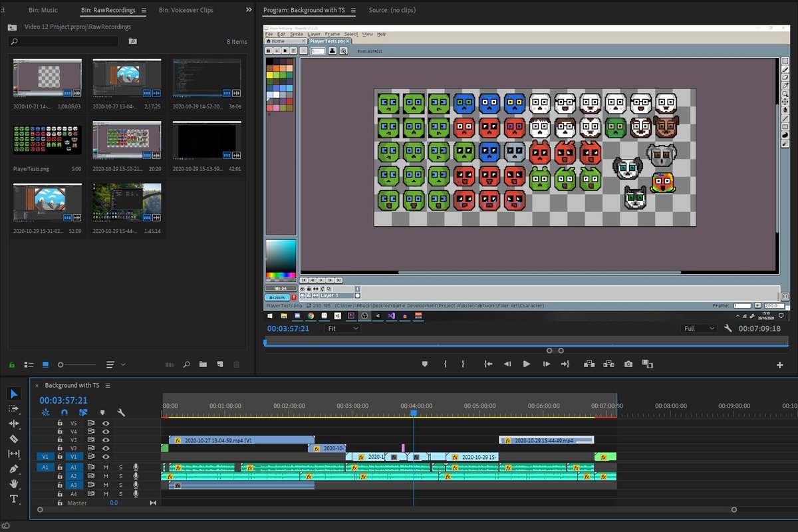Select the Selection arrow tool
This screenshot has height=532, width=798.
pyautogui.click(x=14, y=394)
